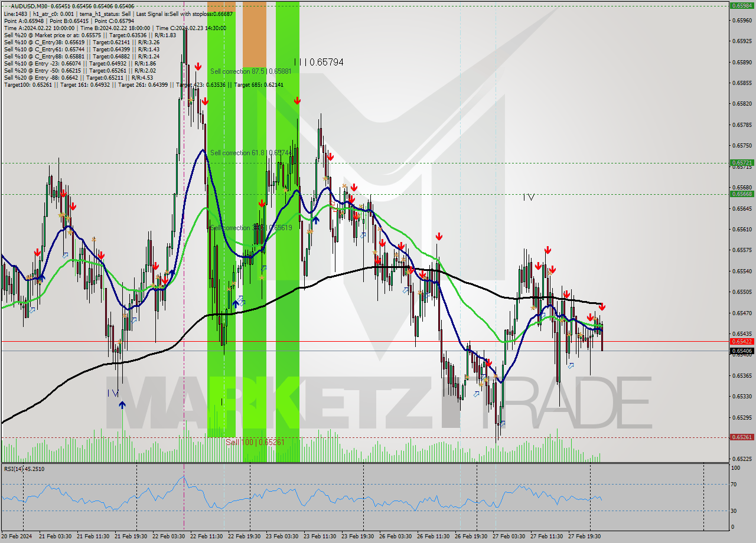
Task: Click the RSI scale value 100
Action: coord(736,468)
